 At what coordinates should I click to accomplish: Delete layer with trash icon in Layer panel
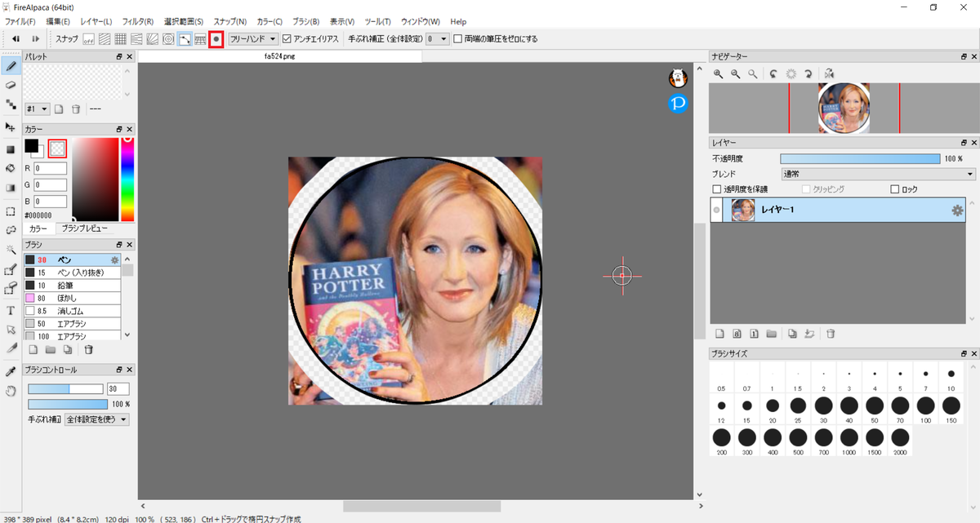(x=831, y=334)
